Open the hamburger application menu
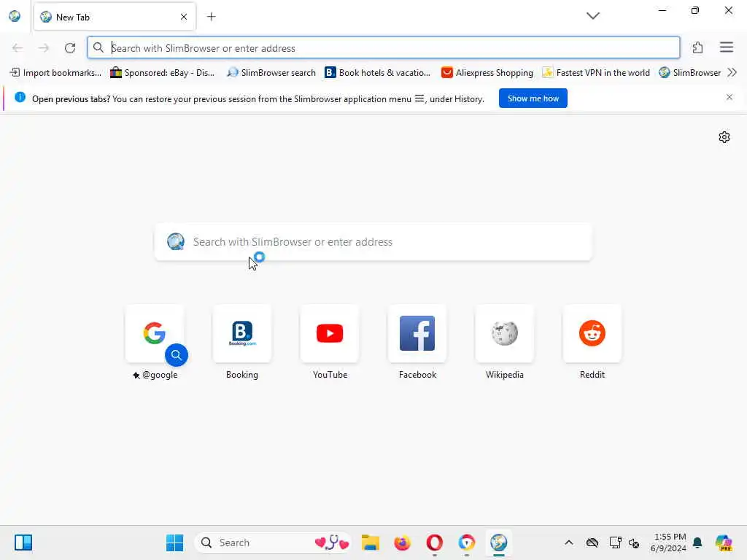747x560 pixels. click(726, 47)
